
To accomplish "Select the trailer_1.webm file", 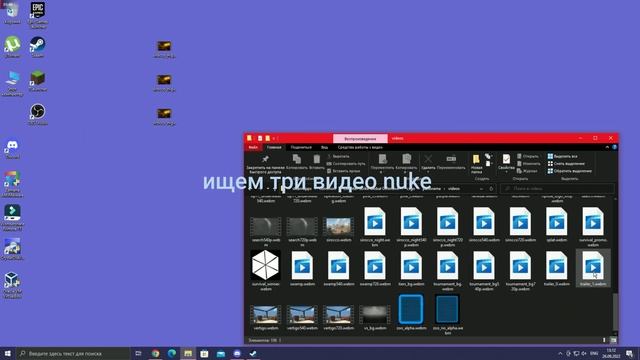I will point(593,268).
